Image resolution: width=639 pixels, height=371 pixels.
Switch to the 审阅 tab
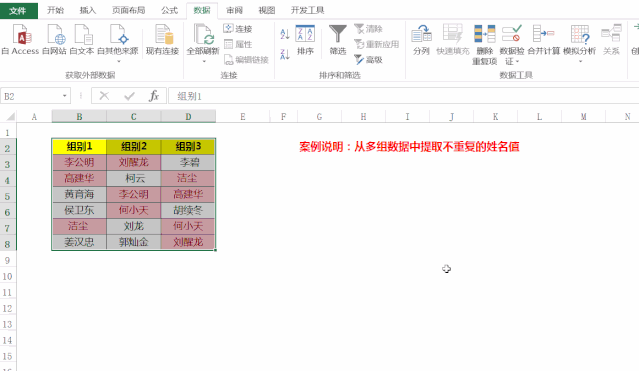(234, 10)
